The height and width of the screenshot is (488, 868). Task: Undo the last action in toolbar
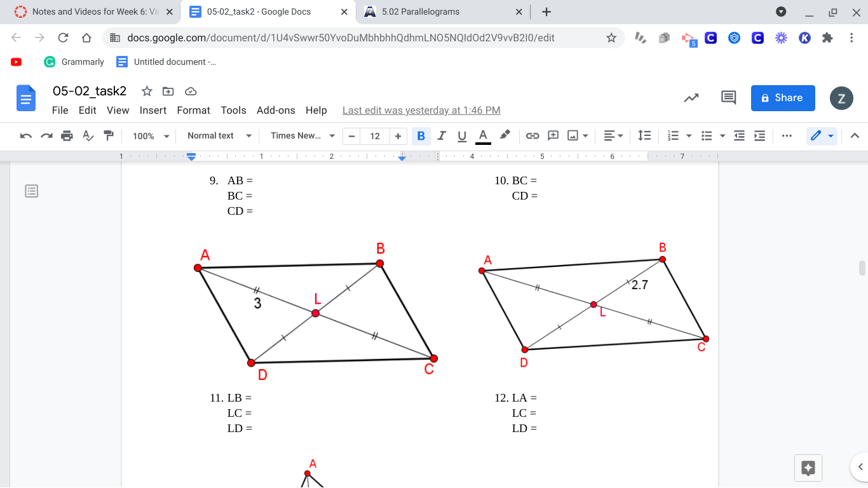[26, 135]
